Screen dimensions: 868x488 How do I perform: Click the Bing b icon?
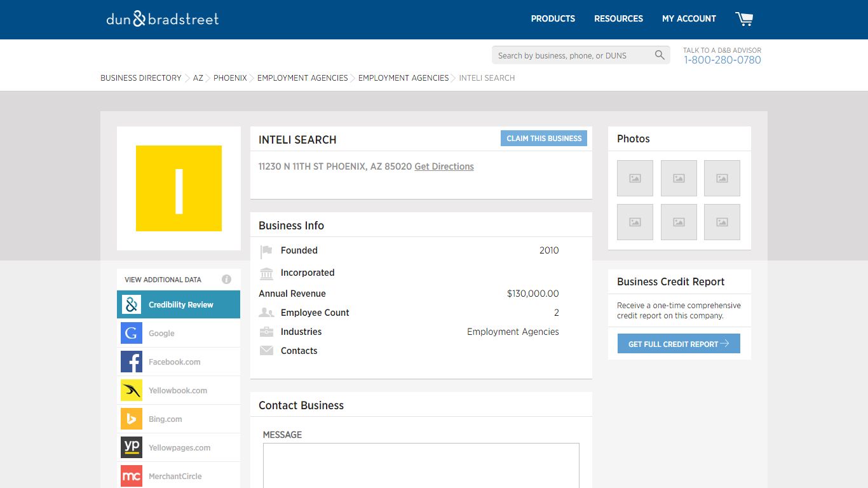tap(132, 419)
